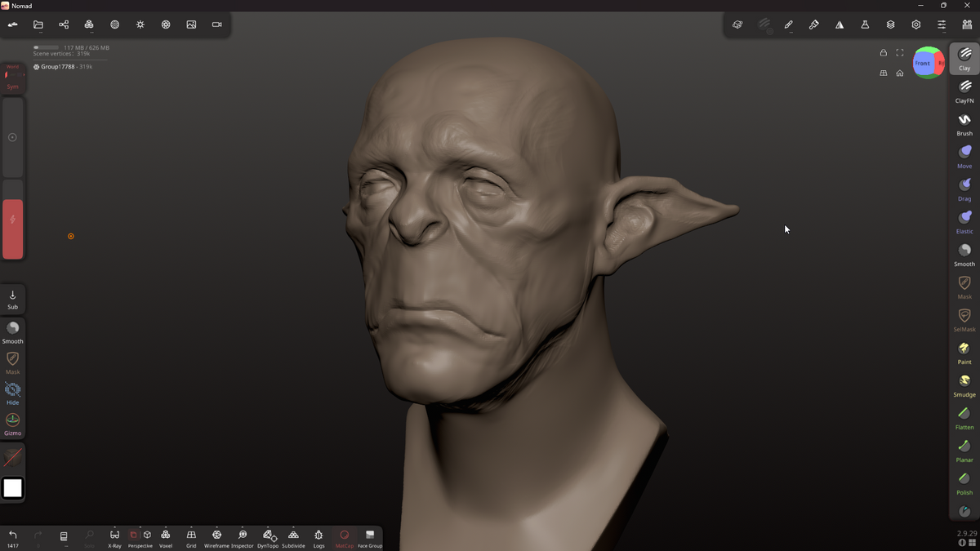980x551 pixels.
Task: Toggle Sub subtract mode
Action: (x=13, y=299)
